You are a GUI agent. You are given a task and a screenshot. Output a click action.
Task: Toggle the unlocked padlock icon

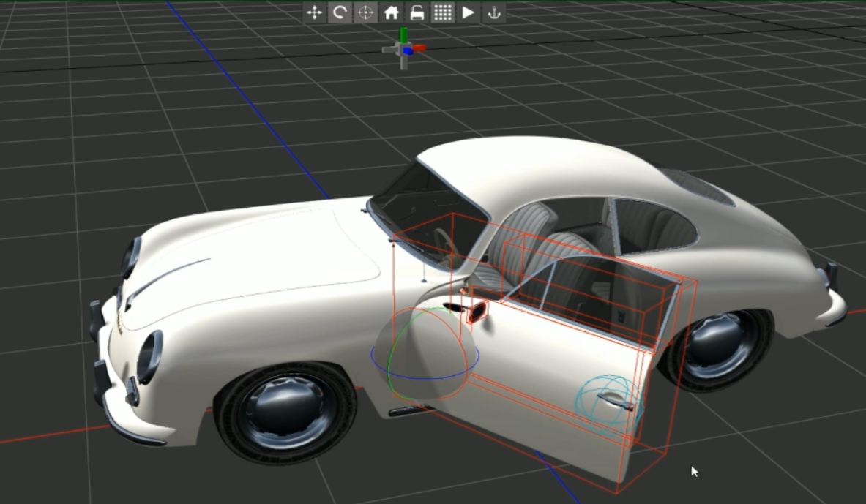click(417, 12)
